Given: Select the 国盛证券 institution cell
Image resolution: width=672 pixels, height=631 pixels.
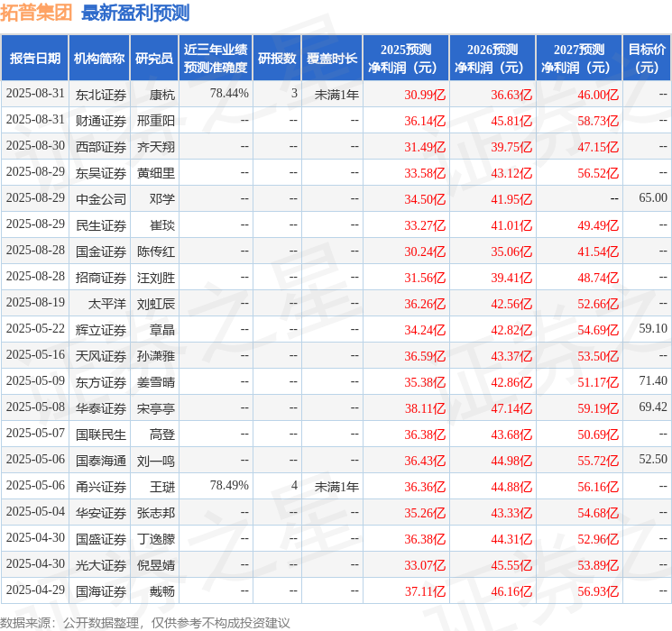Looking at the screenshot, I should (x=101, y=539).
